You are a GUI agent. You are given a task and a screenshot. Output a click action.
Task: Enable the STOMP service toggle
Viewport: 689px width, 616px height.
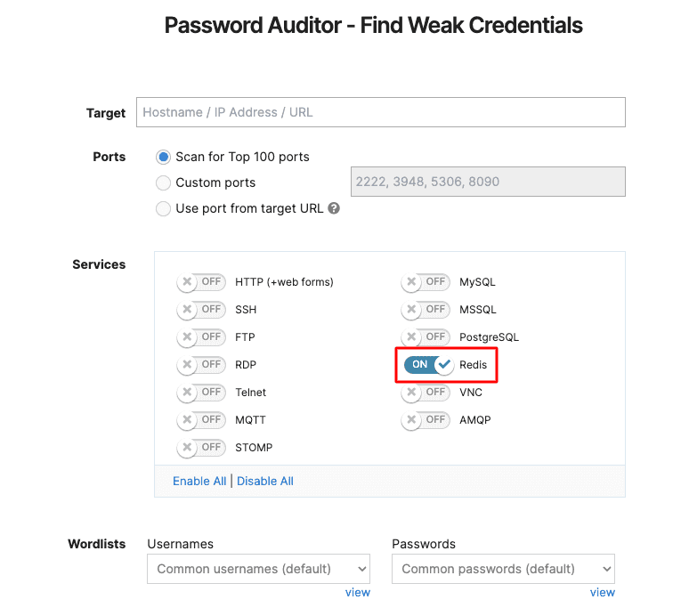coord(201,448)
